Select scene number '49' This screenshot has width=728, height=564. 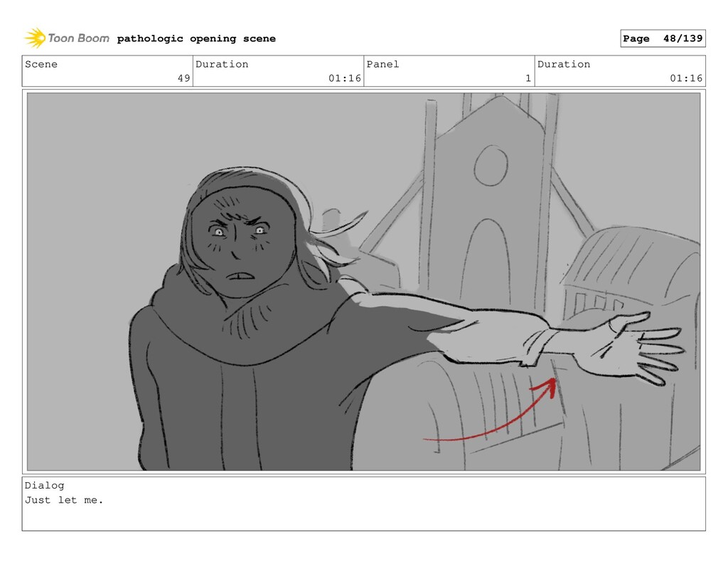[x=184, y=78]
